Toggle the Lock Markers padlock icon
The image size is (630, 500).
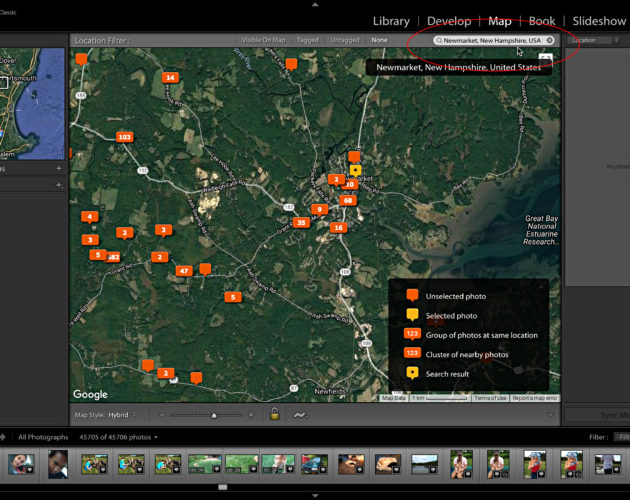click(x=274, y=413)
